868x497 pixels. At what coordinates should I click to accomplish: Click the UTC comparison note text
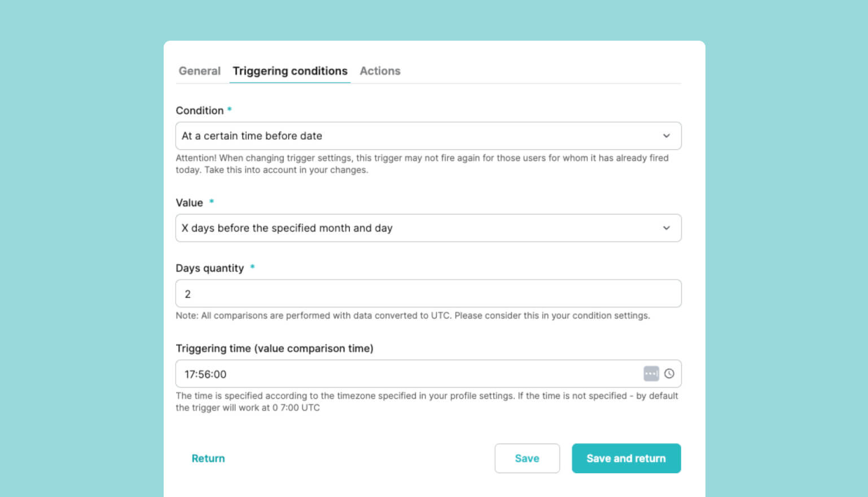[x=413, y=316]
